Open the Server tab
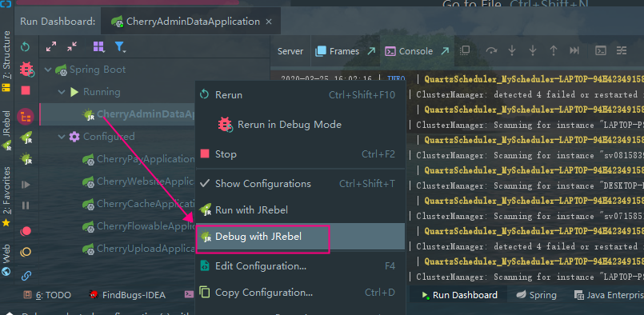Screen dimensions: 644x315 point(290,51)
